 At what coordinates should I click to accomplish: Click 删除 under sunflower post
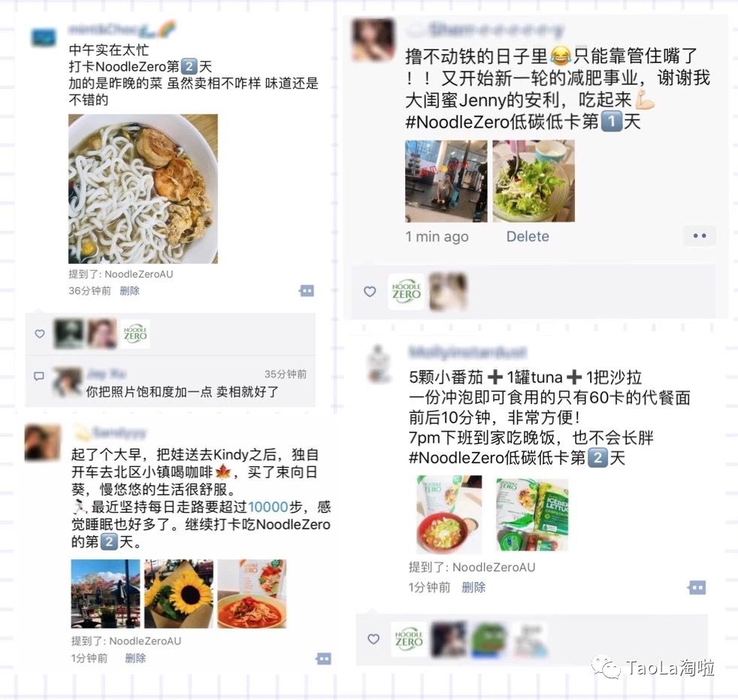pyautogui.click(x=135, y=658)
